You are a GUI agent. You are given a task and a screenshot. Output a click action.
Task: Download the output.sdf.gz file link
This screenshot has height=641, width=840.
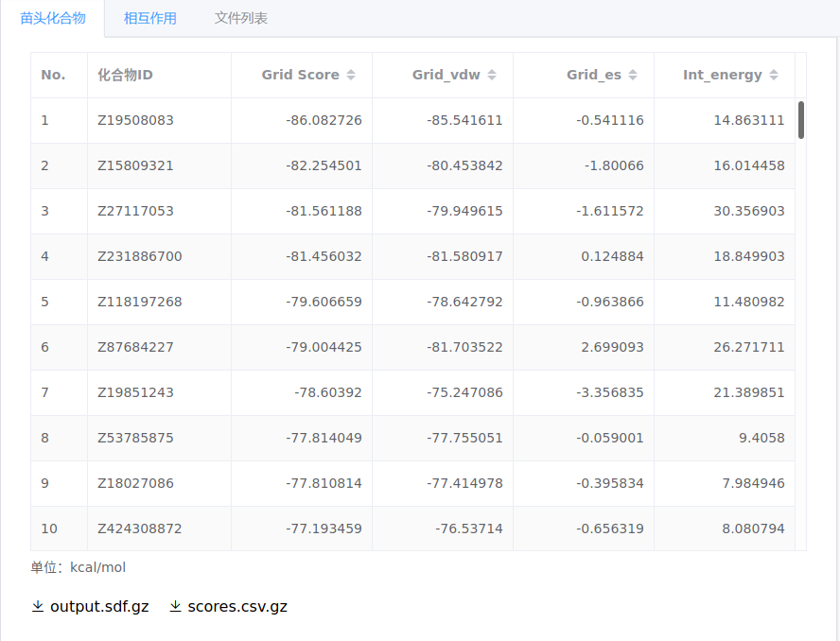(99, 607)
